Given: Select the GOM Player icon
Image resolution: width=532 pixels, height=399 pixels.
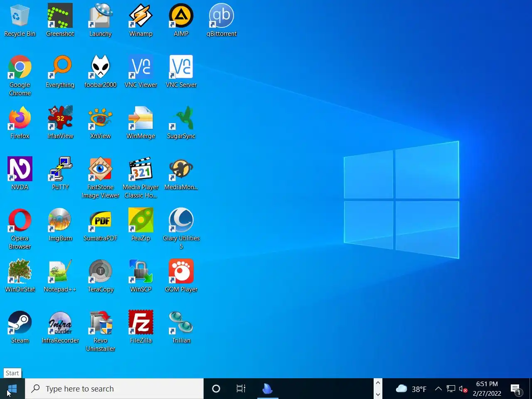Looking at the screenshot, I should (181, 276).
